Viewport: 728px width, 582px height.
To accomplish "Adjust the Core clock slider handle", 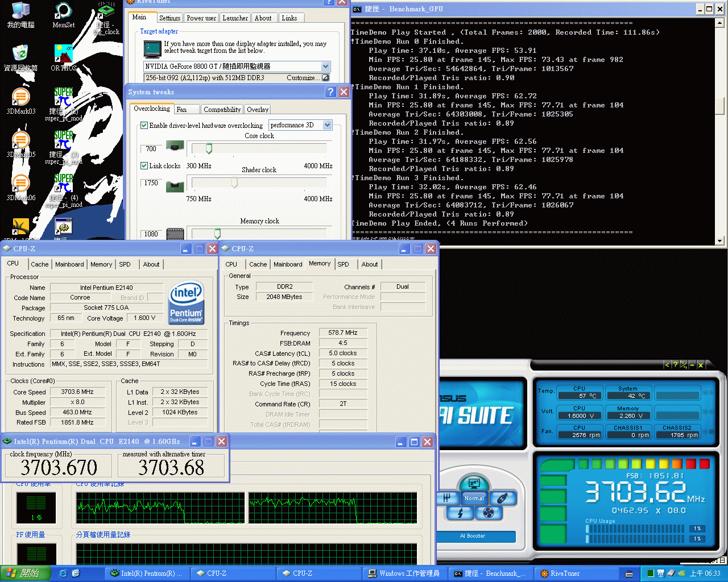I will tap(209, 148).
